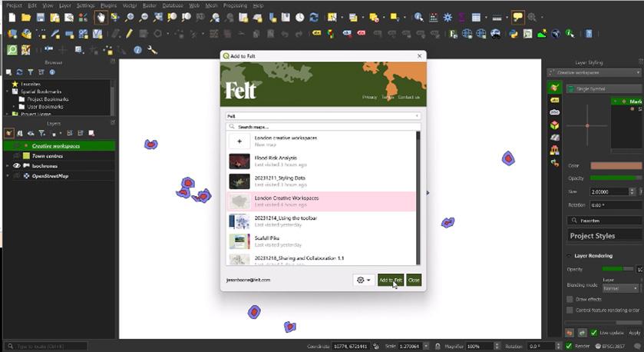Adjust the symbol Opacity slider

616,178
